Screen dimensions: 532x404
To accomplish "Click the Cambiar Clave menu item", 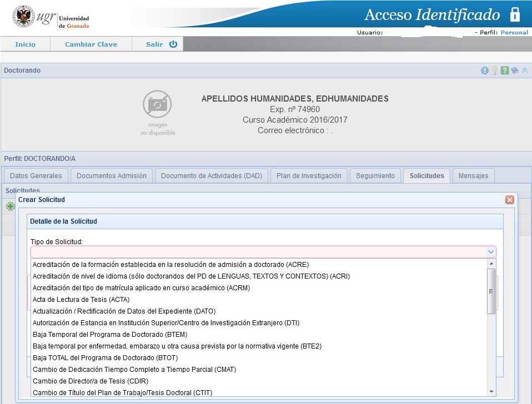I will (91, 44).
